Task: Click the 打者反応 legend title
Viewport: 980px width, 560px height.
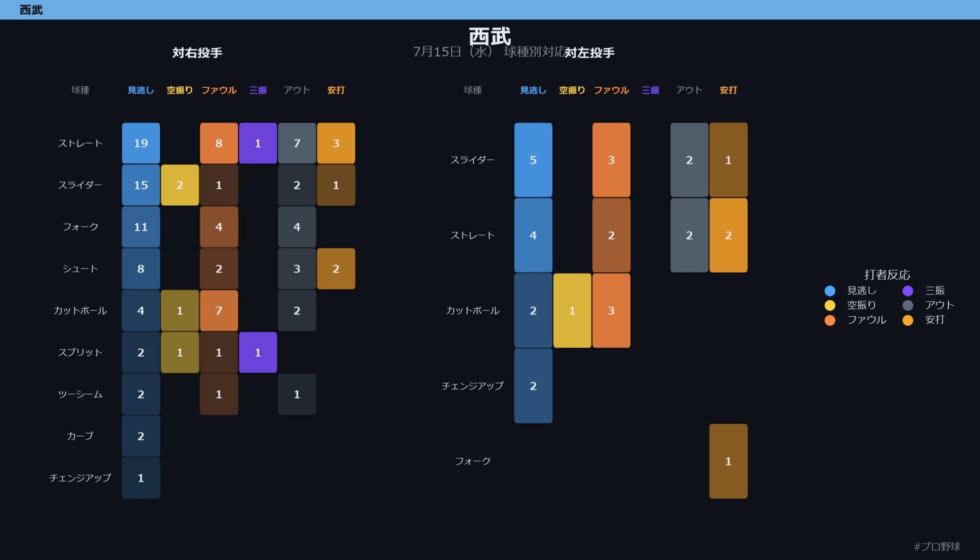Action: 887,275
